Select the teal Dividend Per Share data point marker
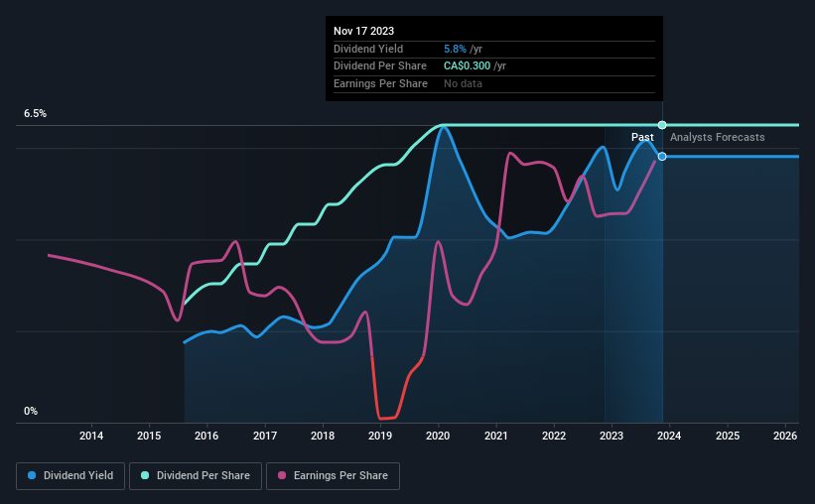 pyautogui.click(x=662, y=125)
